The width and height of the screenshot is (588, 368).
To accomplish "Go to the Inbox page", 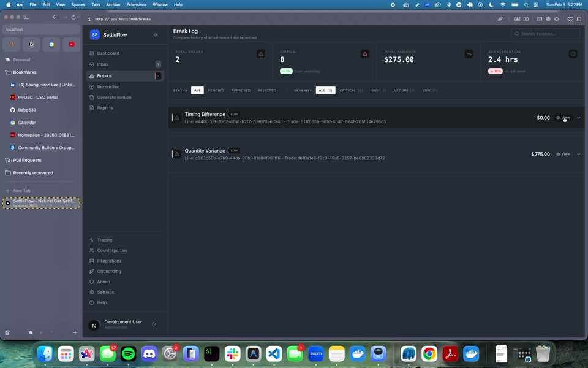I will 102,64.
